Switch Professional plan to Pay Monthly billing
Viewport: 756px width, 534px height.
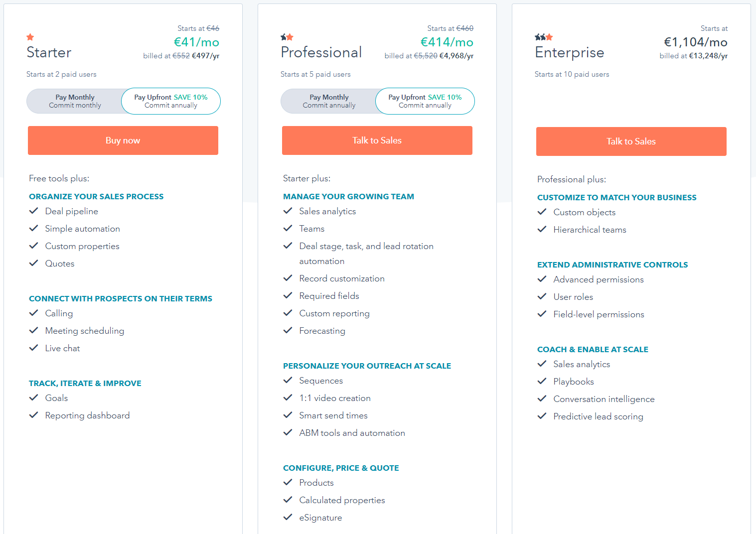coord(329,101)
